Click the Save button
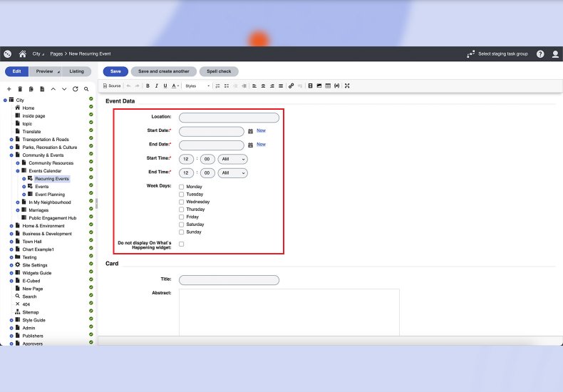563x392 pixels. (115, 71)
